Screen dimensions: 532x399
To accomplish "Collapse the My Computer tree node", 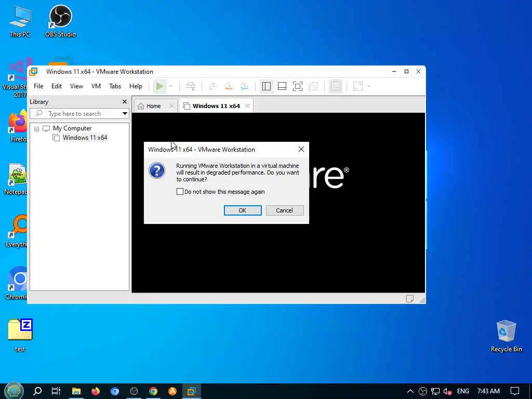I will click(x=37, y=129).
